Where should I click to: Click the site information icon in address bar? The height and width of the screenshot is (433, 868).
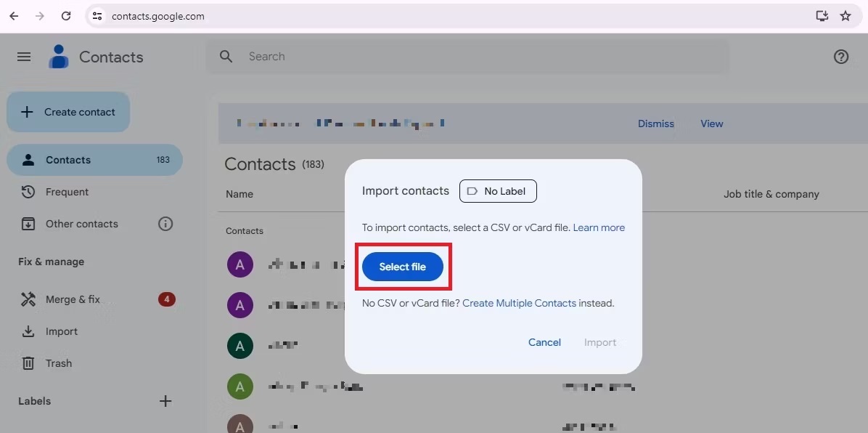pyautogui.click(x=97, y=16)
